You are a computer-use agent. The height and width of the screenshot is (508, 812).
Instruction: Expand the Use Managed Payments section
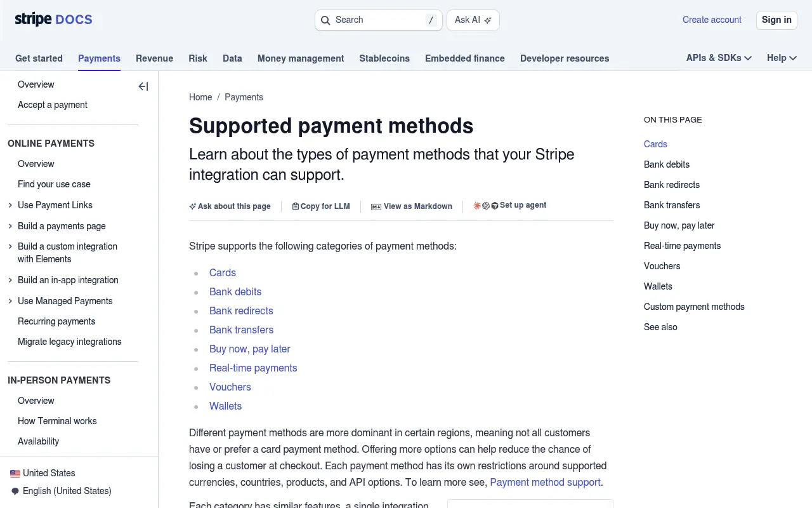[x=10, y=301]
